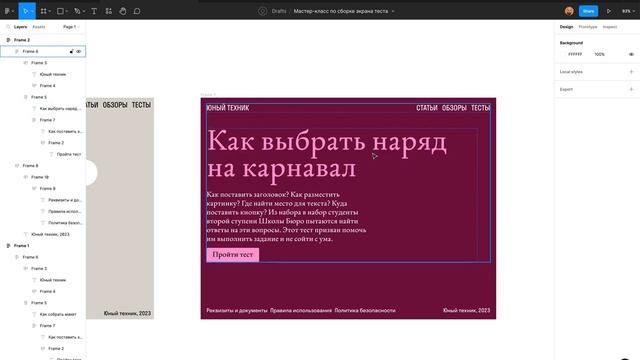Click ЮНЫЙ ТЕХНИК logo in burgundy frame
640x360 pixels.
[228, 108]
